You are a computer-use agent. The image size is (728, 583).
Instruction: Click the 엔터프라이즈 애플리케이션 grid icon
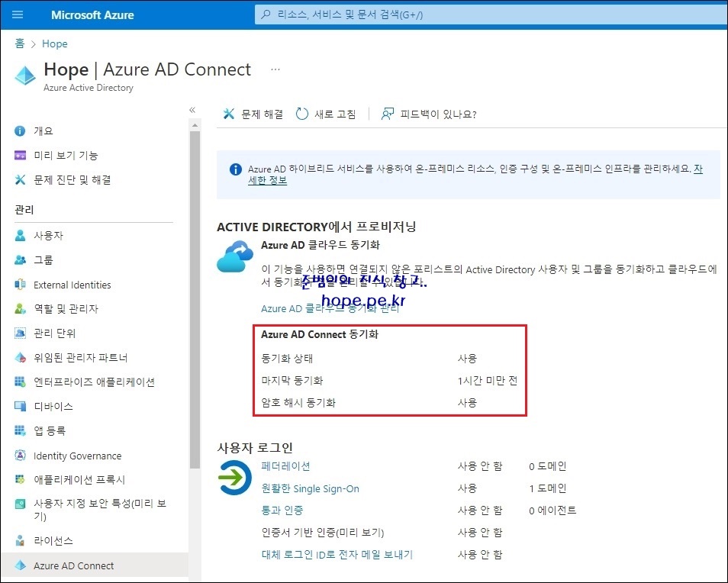[x=20, y=382]
